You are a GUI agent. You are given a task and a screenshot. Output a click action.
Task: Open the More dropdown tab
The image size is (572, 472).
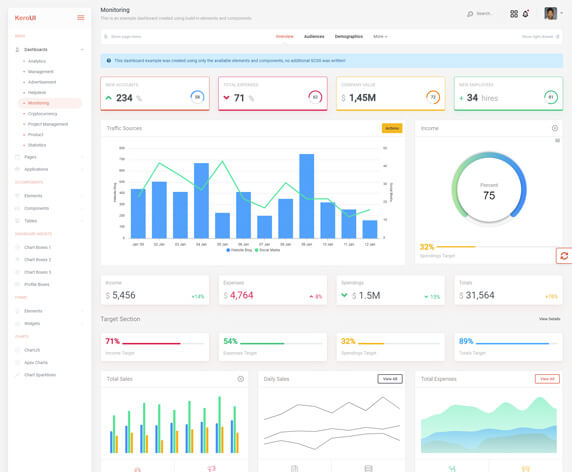click(x=380, y=36)
